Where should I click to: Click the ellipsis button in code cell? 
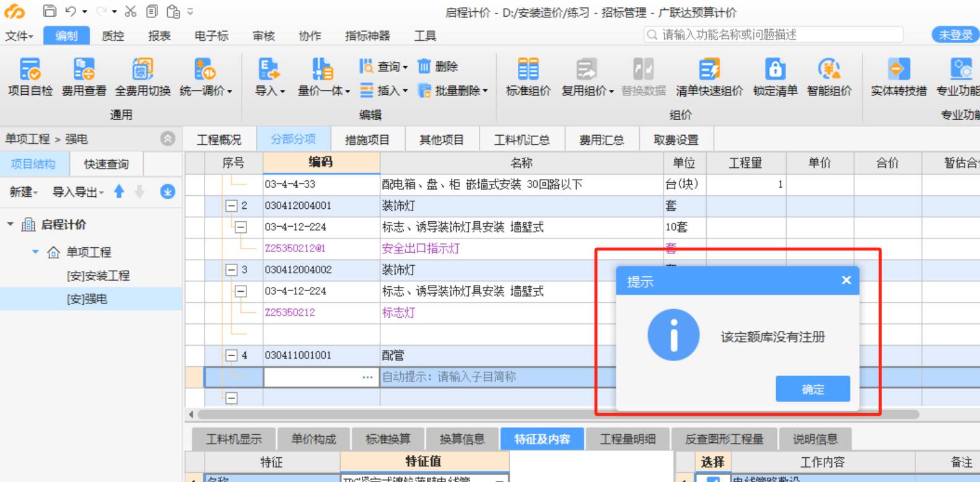click(367, 377)
